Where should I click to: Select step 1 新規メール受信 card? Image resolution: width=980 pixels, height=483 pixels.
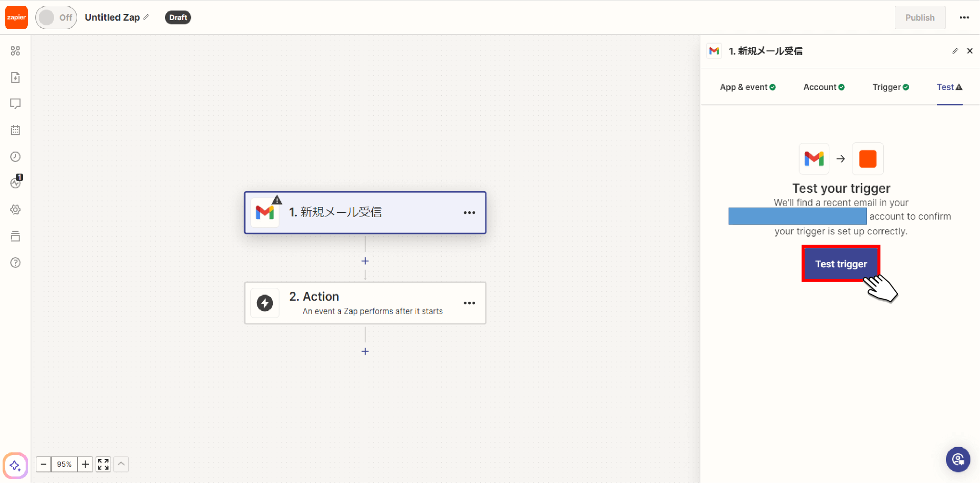365,212
